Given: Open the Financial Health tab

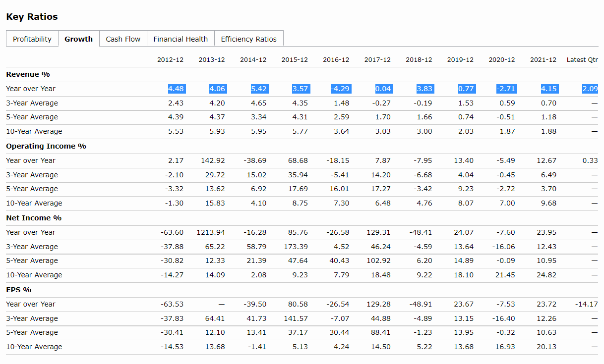Looking at the screenshot, I should click(181, 39).
